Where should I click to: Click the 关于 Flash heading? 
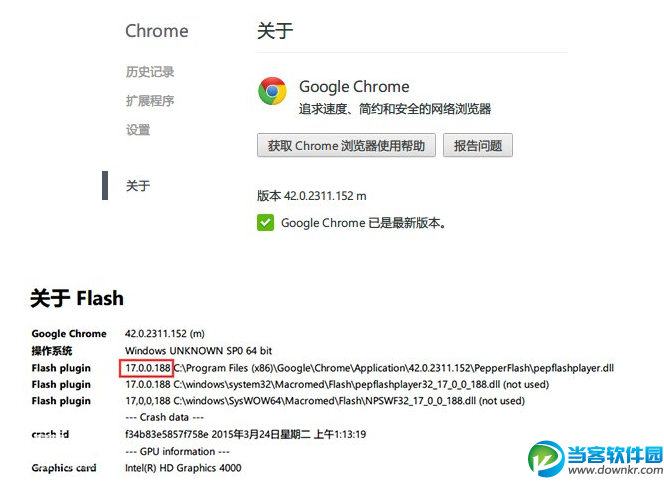[77, 298]
